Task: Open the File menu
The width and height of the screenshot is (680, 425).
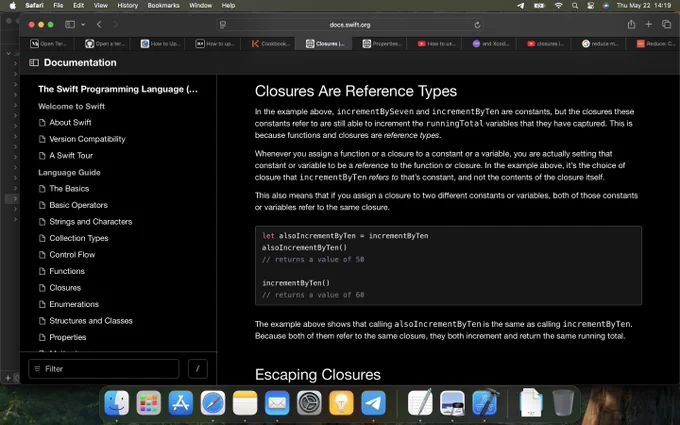Action: 58,6
